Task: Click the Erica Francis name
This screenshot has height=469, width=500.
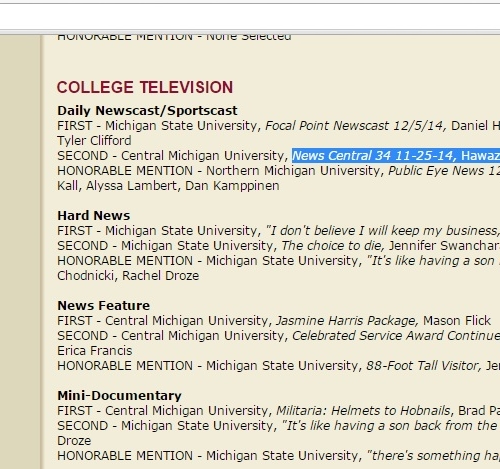Action: pyautogui.click(x=95, y=351)
